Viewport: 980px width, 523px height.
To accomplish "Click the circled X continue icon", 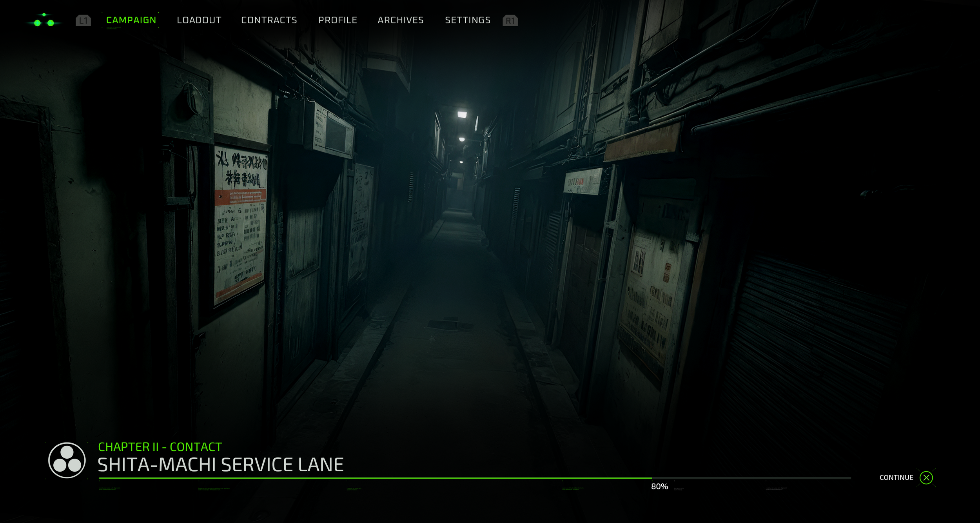I will click(x=926, y=477).
